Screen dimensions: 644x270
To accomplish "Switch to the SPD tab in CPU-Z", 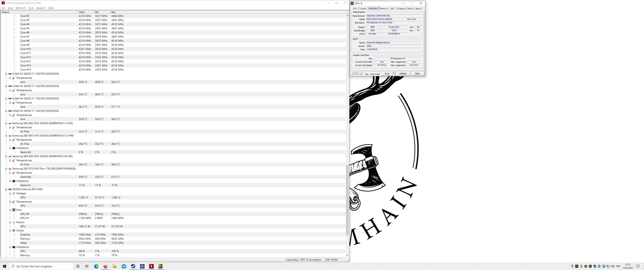I will click(x=392, y=8).
